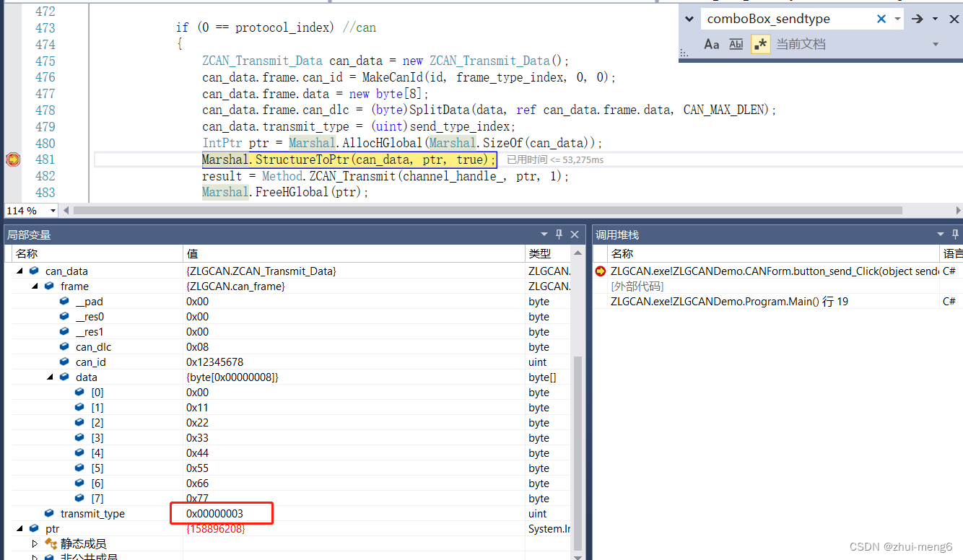
Task: Select the Program.Main() 行 19 frame
Action: (729, 302)
